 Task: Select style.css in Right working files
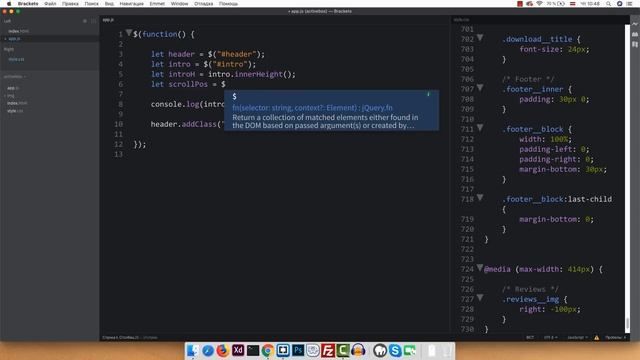tap(16, 59)
